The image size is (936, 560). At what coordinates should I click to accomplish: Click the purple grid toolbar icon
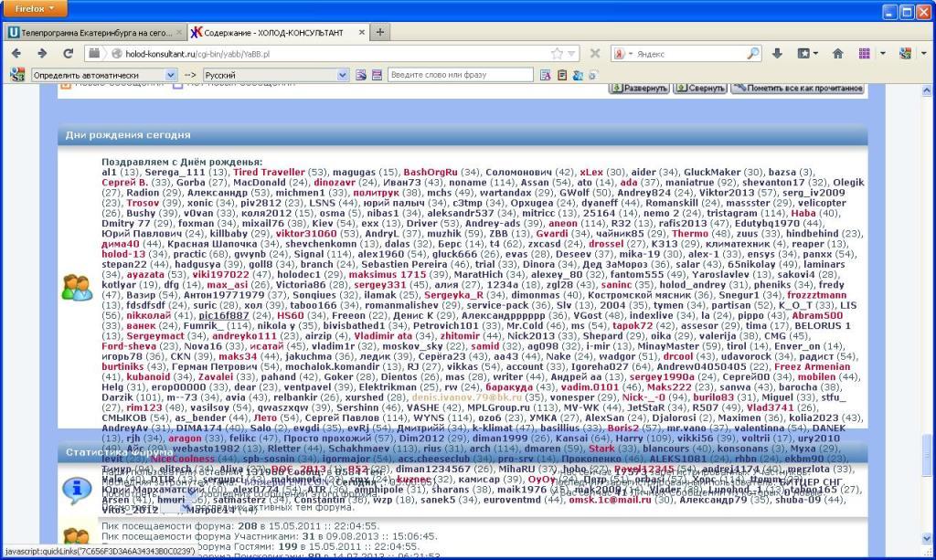coord(865,54)
